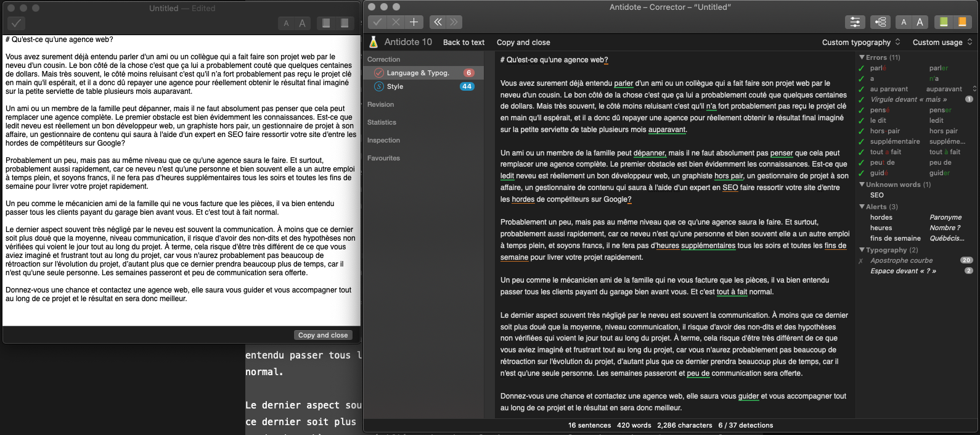Select the 'fins de semaine' alert

pyautogui.click(x=916, y=238)
